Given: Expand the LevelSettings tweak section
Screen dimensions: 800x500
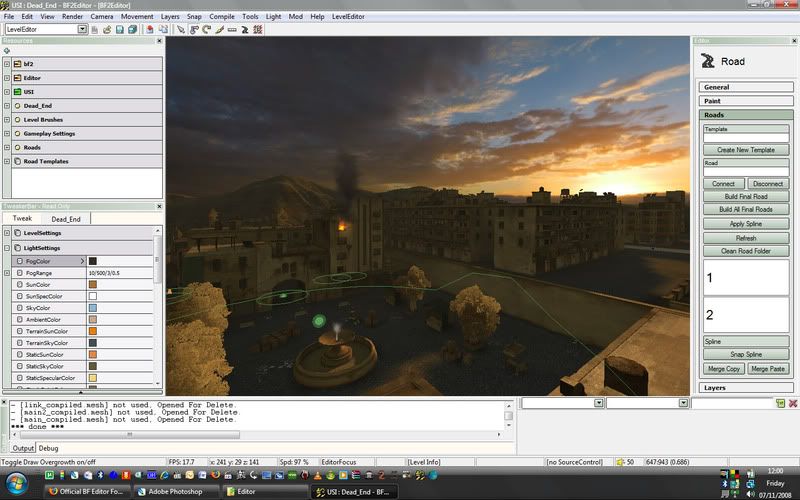Looking at the screenshot, I should click(x=7, y=233).
